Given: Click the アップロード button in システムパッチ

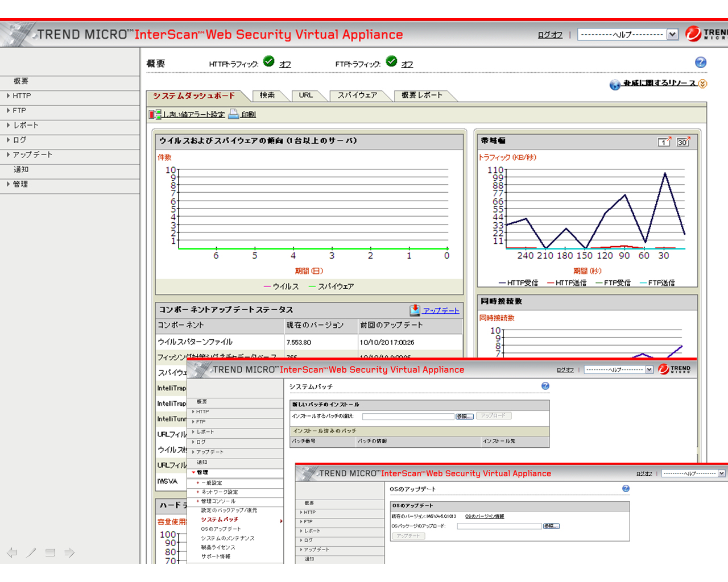Looking at the screenshot, I should (493, 415).
